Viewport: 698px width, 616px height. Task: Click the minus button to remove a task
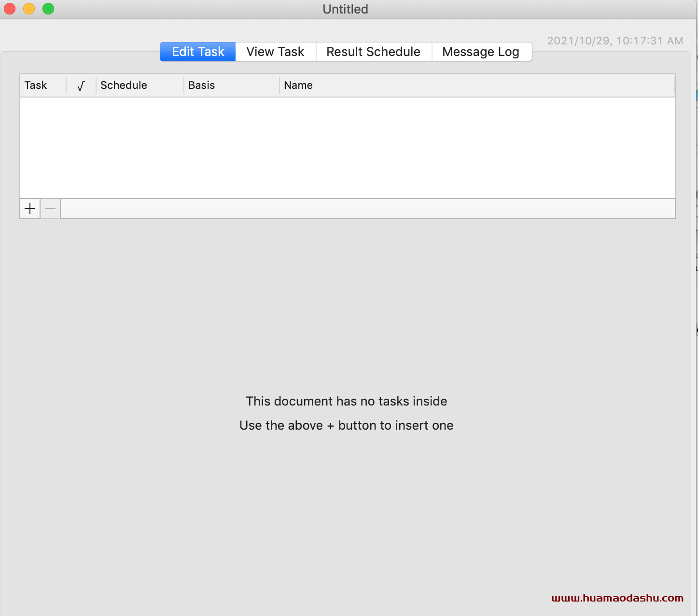click(x=50, y=209)
